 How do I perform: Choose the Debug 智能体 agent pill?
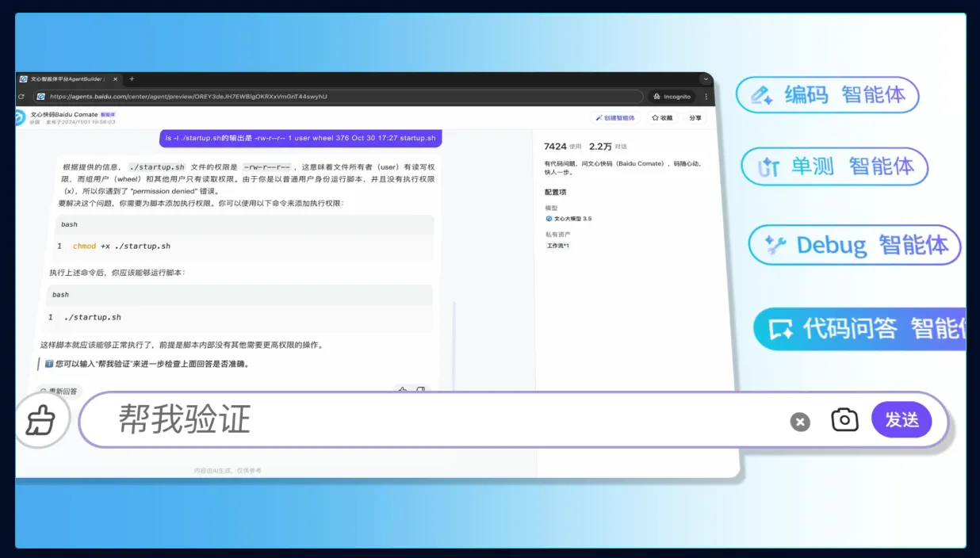pos(854,245)
